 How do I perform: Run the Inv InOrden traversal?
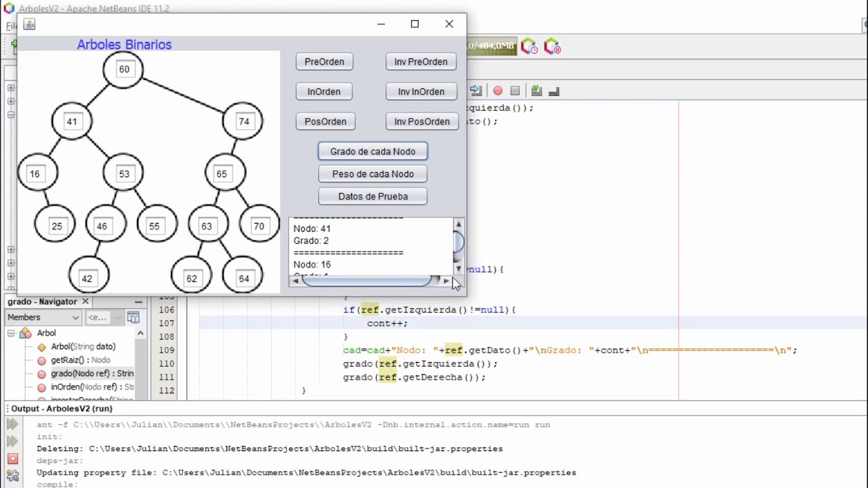[x=421, y=91]
